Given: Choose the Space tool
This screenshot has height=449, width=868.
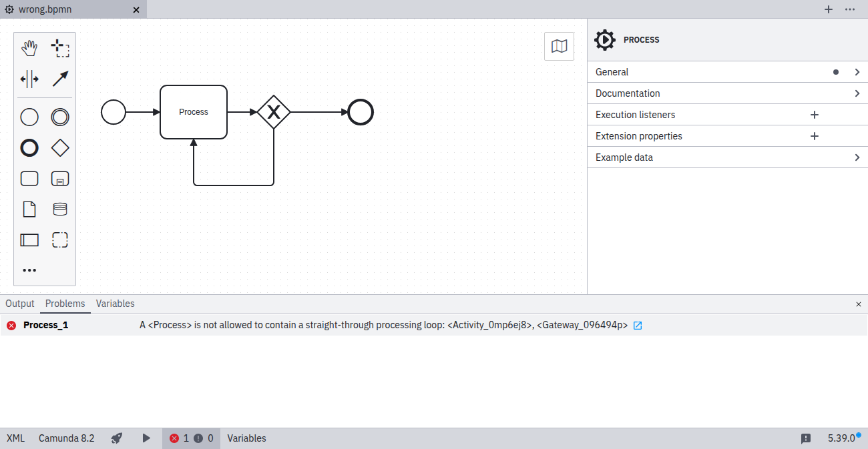Looking at the screenshot, I should coord(29,79).
